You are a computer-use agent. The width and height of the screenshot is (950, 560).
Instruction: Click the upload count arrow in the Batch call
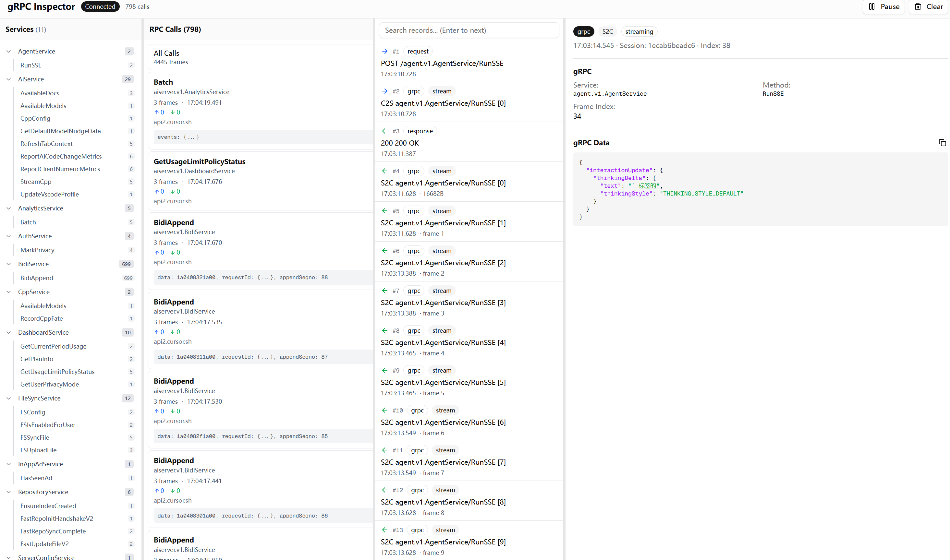[x=157, y=112]
